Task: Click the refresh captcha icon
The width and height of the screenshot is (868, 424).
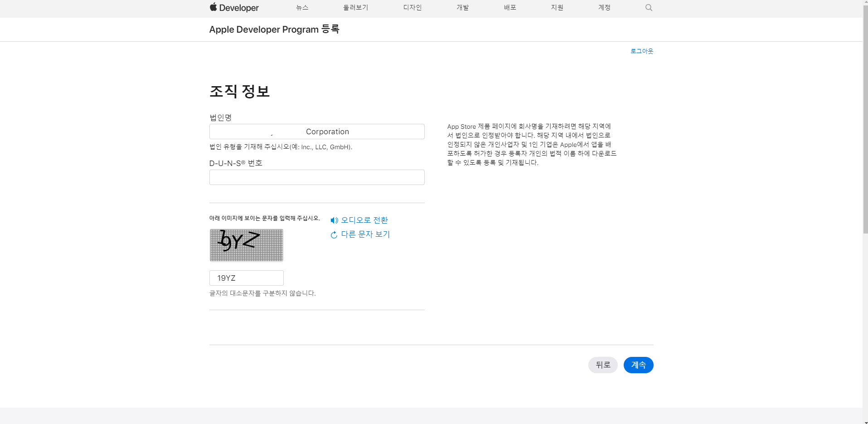Action: (x=334, y=235)
